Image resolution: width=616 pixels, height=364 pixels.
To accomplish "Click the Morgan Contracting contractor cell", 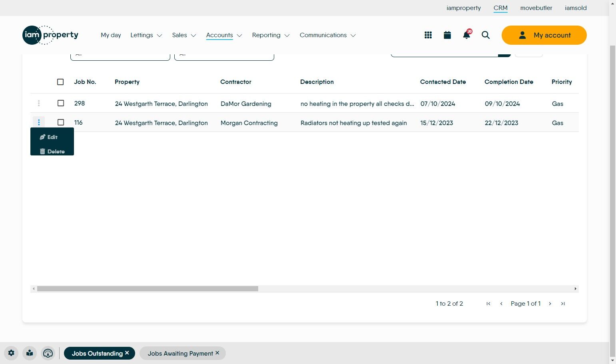I will [x=249, y=123].
